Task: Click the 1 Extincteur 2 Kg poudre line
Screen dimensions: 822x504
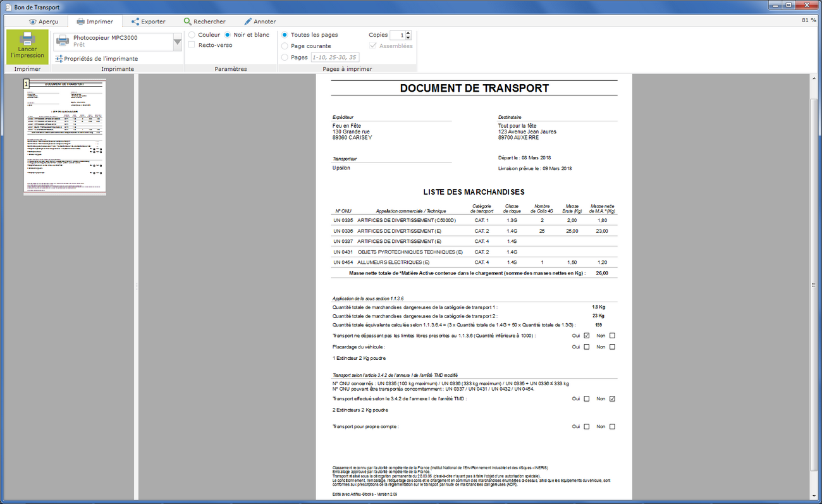Action: 359,358
